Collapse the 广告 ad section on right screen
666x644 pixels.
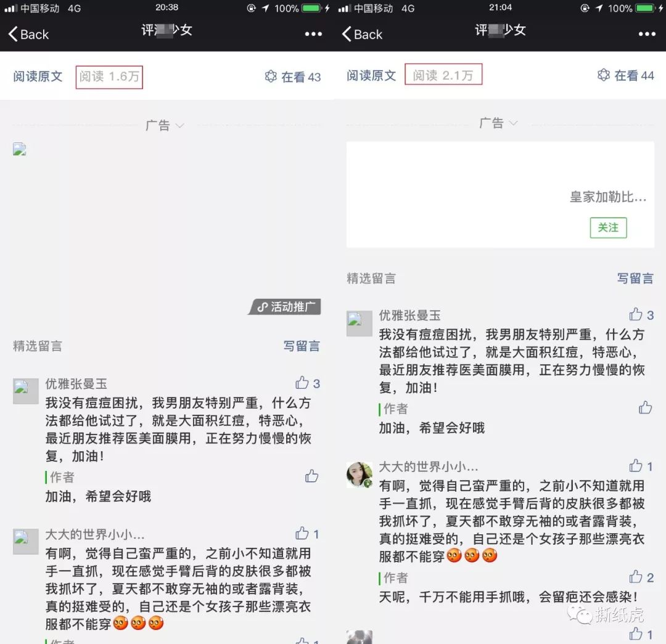[x=514, y=123]
